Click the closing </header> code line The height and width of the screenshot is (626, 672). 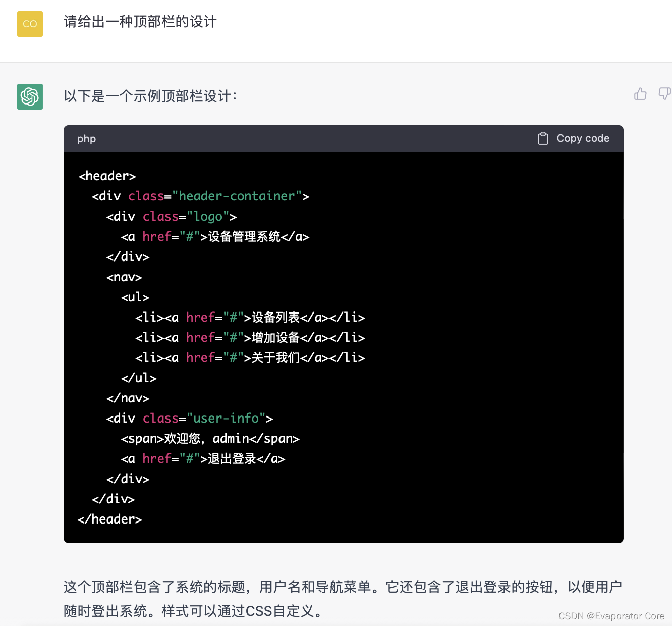(x=110, y=519)
